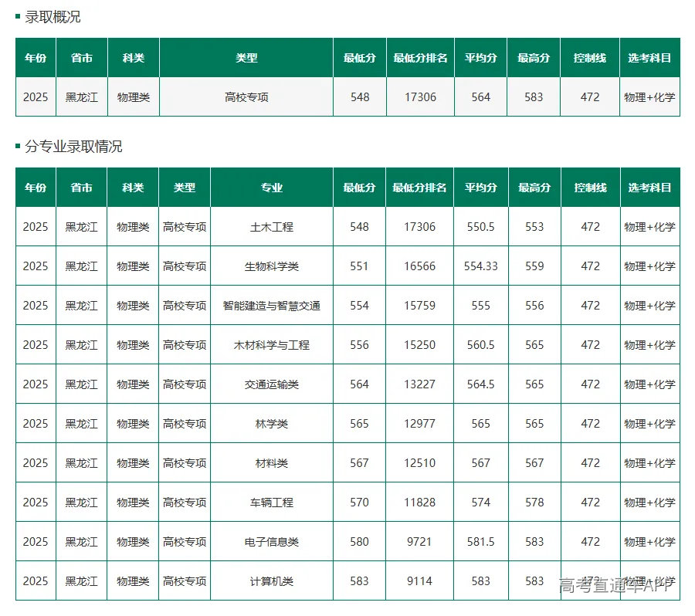
Task: Select the 林学类 major cell
Action: 272,424
